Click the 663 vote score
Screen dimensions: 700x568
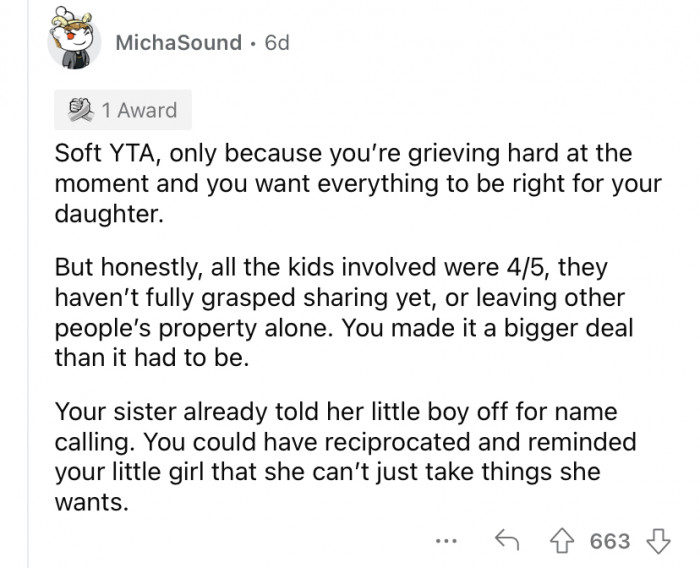(611, 541)
